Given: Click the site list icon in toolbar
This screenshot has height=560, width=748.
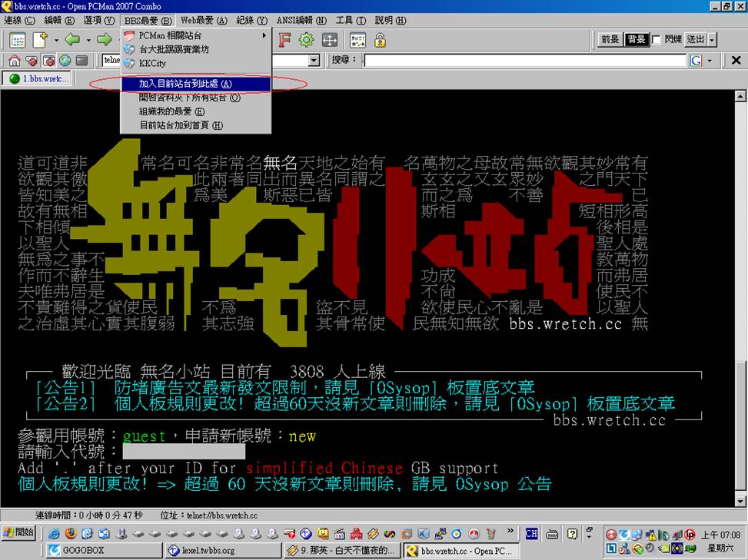Looking at the screenshot, I should (17, 40).
